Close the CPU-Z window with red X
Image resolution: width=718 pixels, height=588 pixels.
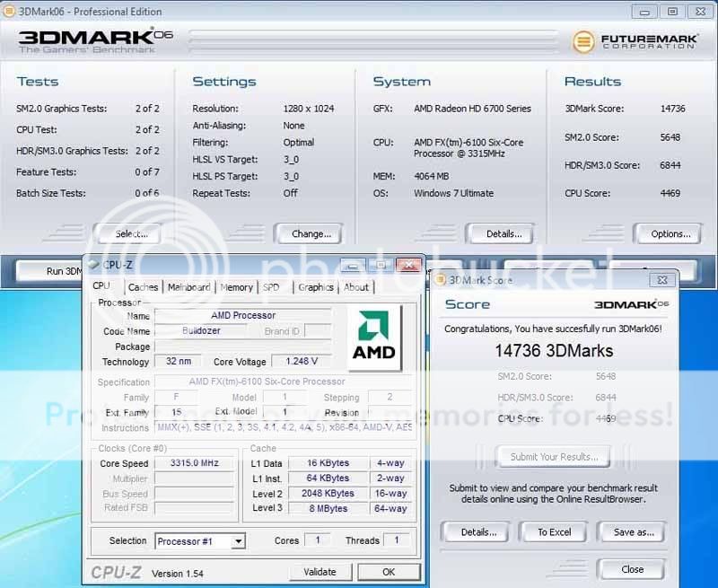408,265
